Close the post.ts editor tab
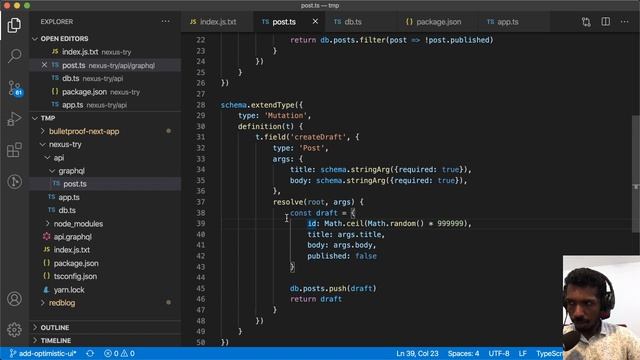The image size is (640, 360). point(315,22)
